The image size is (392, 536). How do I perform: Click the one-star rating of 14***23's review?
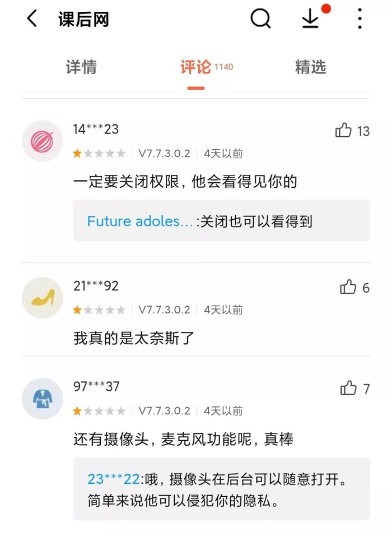pos(99,154)
